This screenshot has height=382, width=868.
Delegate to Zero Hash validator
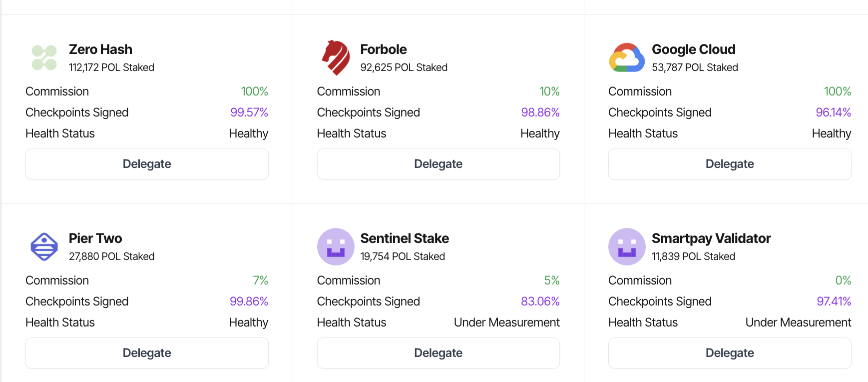tap(147, 164)
